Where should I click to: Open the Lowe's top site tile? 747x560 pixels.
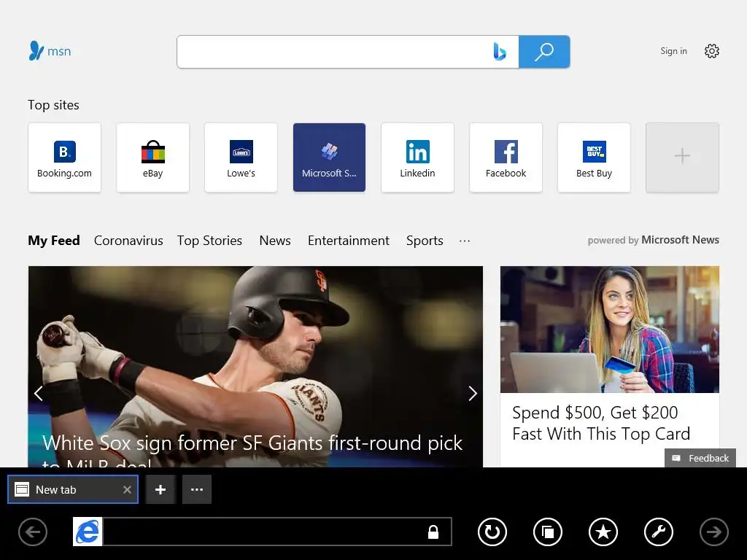click(241, 157)
